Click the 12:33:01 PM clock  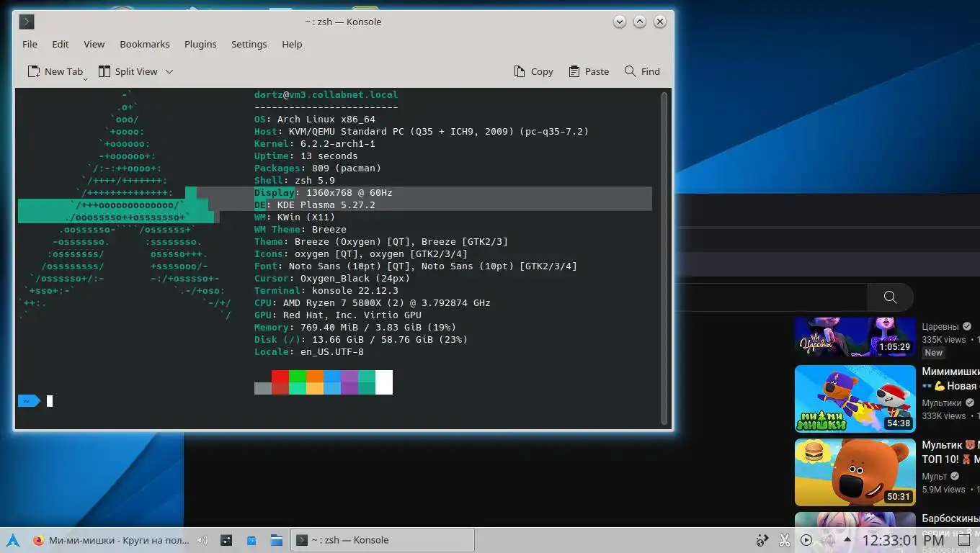903,540
